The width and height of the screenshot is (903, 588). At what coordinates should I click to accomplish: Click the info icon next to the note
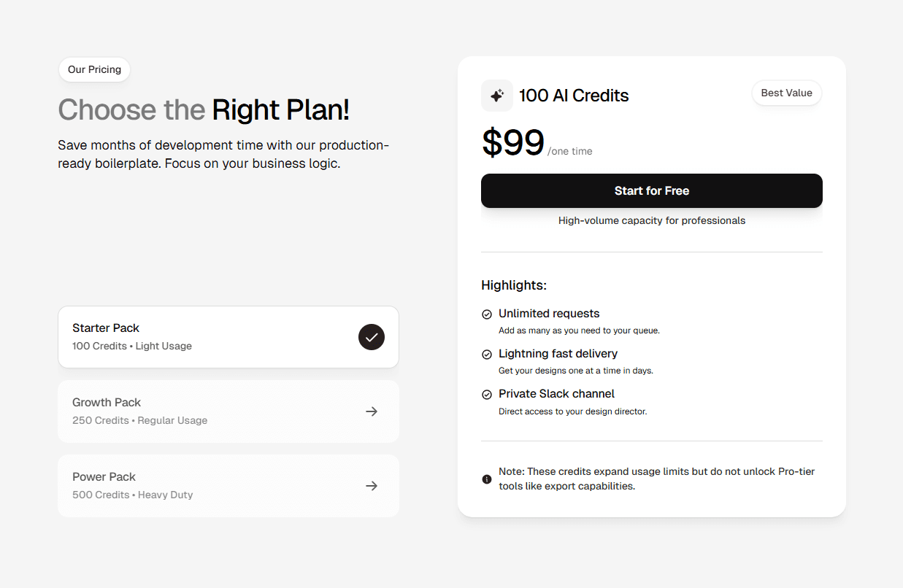point(486,479)
